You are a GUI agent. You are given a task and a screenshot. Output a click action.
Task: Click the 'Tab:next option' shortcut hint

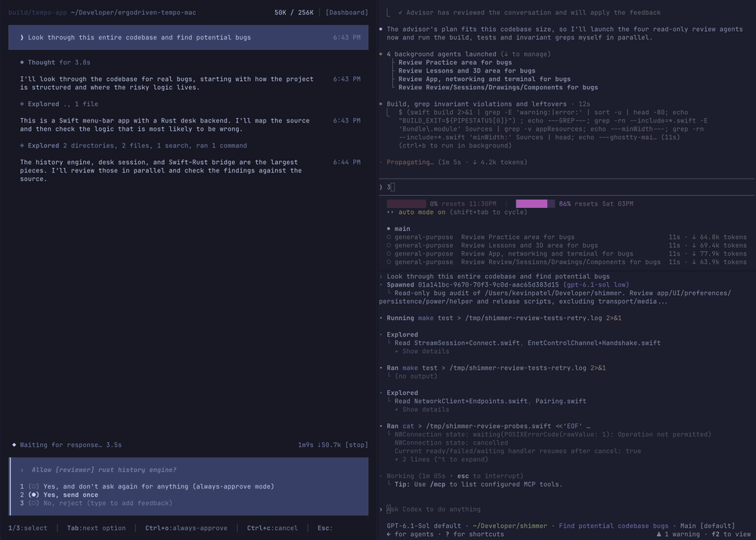(x=96, y=528)
